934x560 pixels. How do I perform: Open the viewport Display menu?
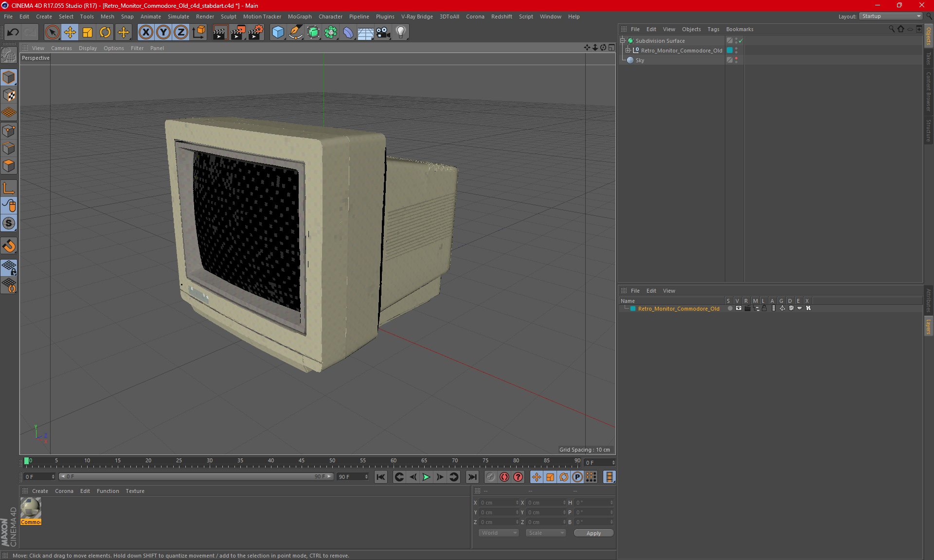(88, 48)
